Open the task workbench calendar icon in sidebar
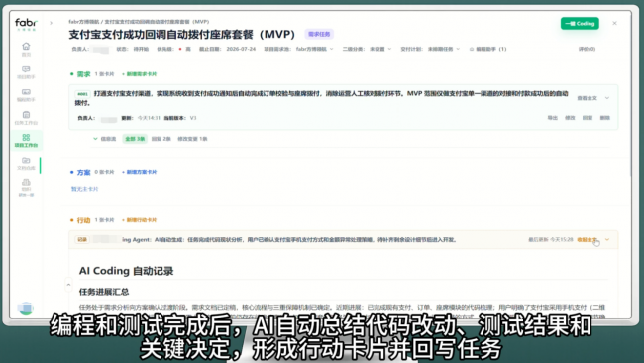This screenshot has width=644, height=363. (x=26, y=115)
